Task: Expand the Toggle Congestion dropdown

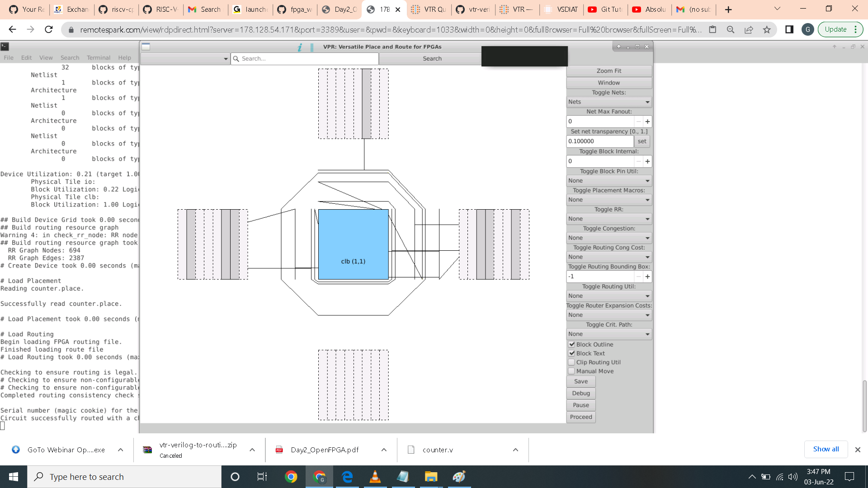Action: point(609,238)
